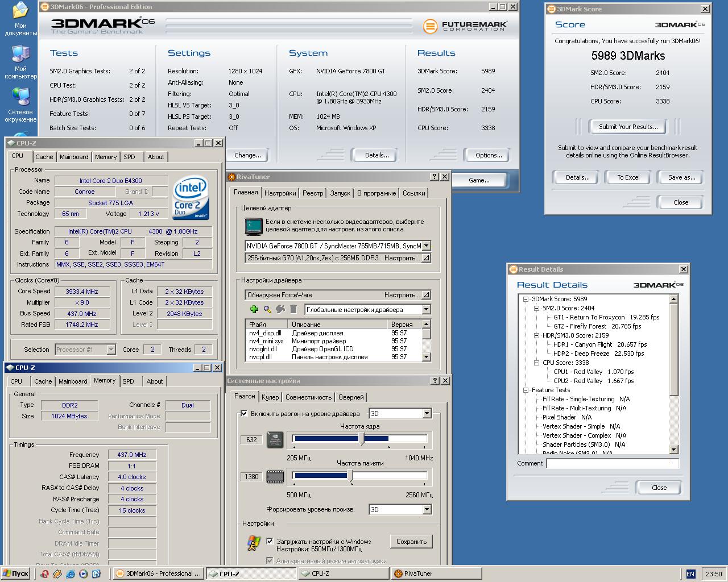The width and height of the screenshot is (728, 582).
Task: Open the Processor #1 selection dropdown in CPU-Z
Action: click(x=111, y=350)
